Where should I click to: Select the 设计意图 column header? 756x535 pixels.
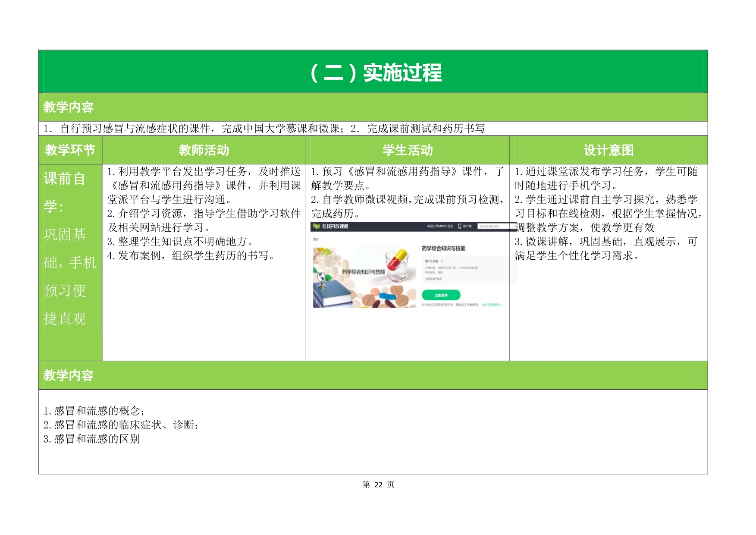point(608,150)
